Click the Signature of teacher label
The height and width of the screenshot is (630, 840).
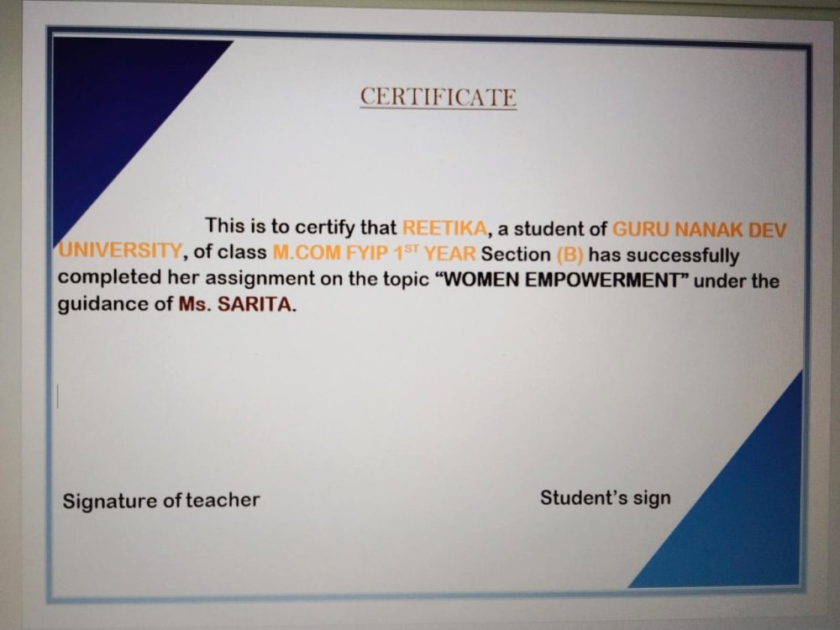click(161, 501)
